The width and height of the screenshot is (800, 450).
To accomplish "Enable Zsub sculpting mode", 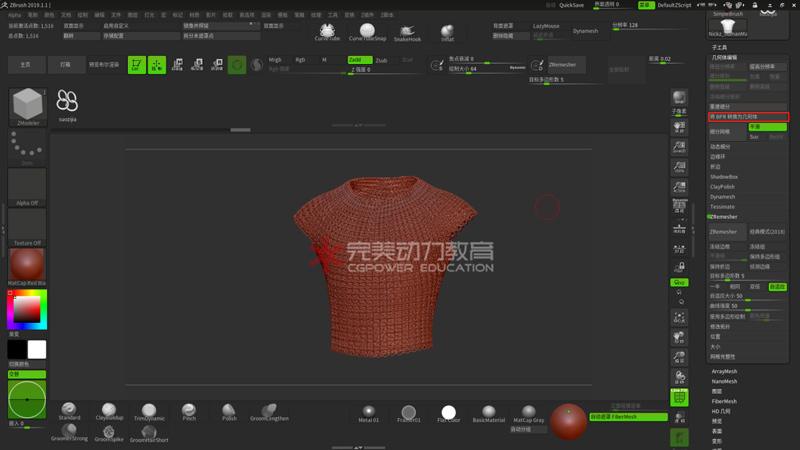I will pos(381,60).
